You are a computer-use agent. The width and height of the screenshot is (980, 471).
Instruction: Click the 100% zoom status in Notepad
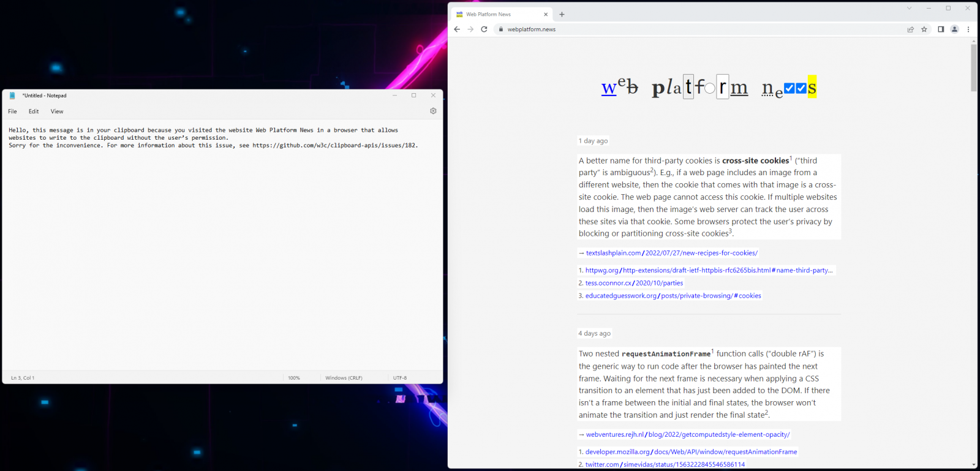[294, 378]
